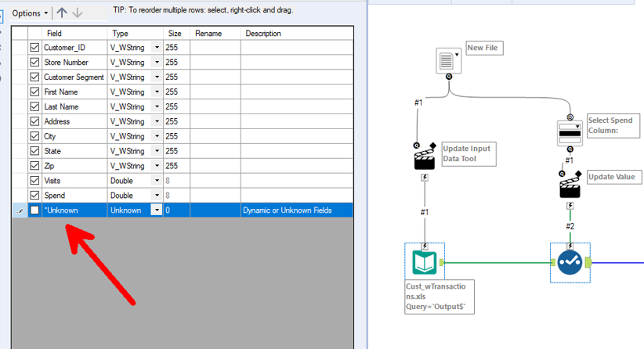Move selected row down with arrow
Viewport: 644px width, 349px height.
pyautogui.click(x=78, y=13)
